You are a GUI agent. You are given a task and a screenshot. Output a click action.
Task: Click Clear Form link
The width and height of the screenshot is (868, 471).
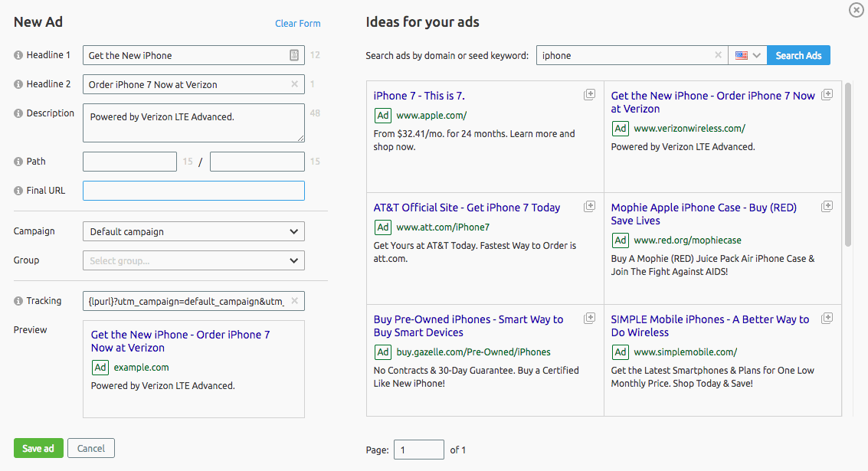click(298, 23)
